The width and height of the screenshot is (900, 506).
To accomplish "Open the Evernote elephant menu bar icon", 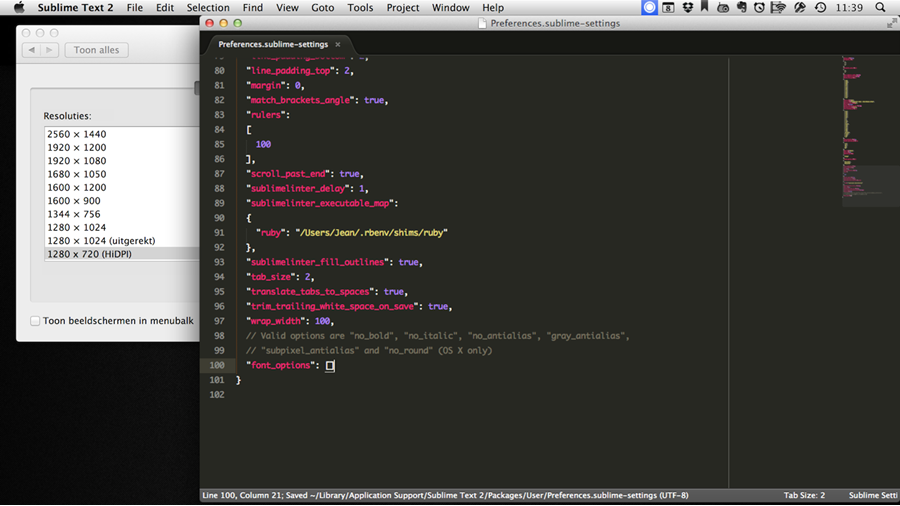I will coord(742,7).
